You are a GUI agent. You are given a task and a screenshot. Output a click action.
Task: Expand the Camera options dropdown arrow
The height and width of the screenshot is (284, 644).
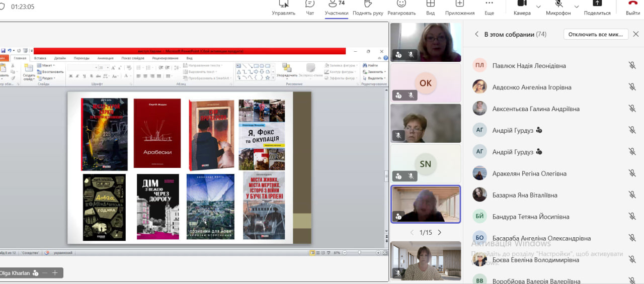(538, 7)
